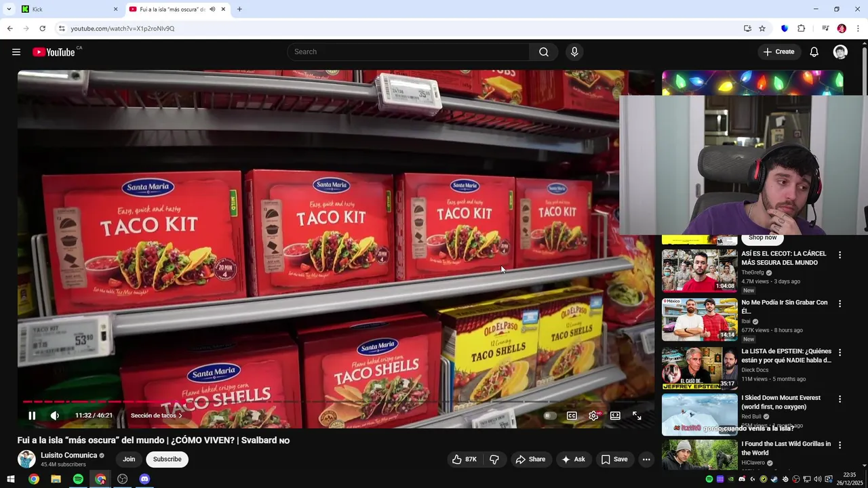Reload the current page
868x488 pixels.
click(x=42, y=28)
